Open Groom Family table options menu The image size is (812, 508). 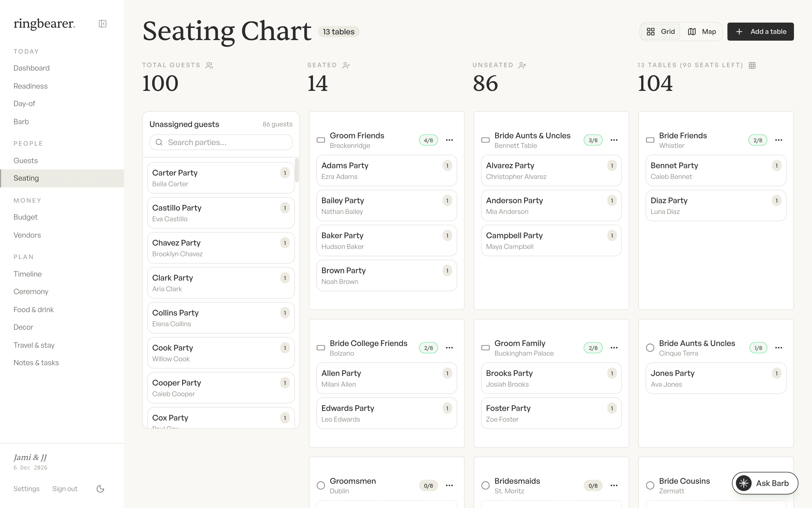tap(614, 348)
